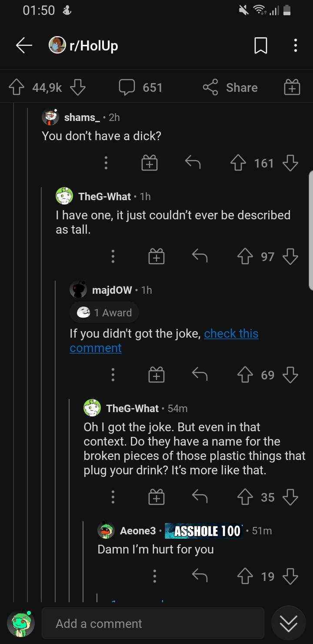
Task: Jump to bottom with the double chevron
Action: pyautogui.click(x=288, y=624)
